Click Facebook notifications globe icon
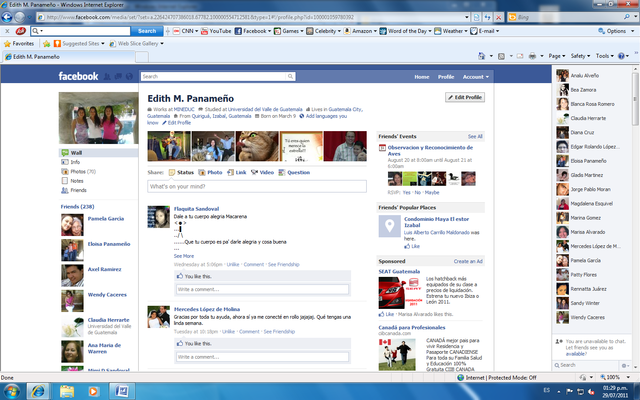This screenshot has height=400, width=640. 129,76
